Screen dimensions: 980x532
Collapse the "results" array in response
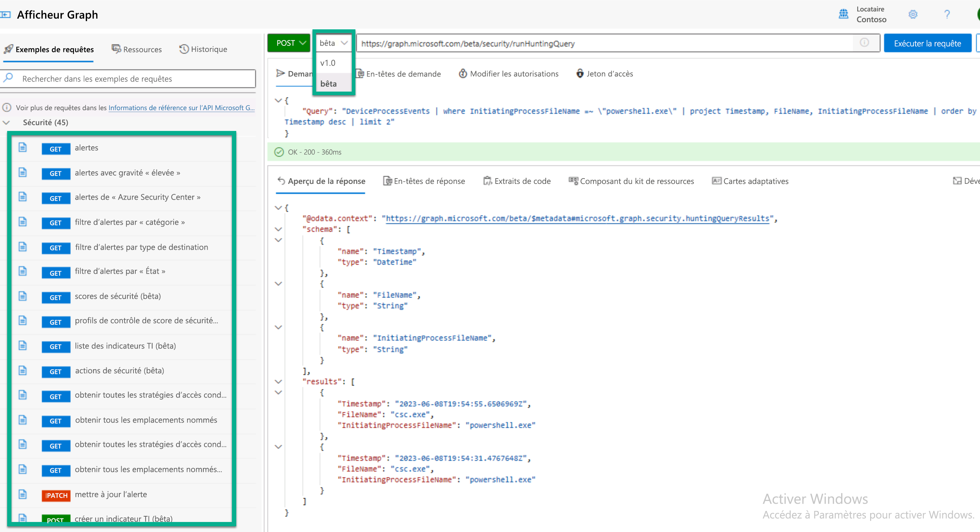coord(278,381)
